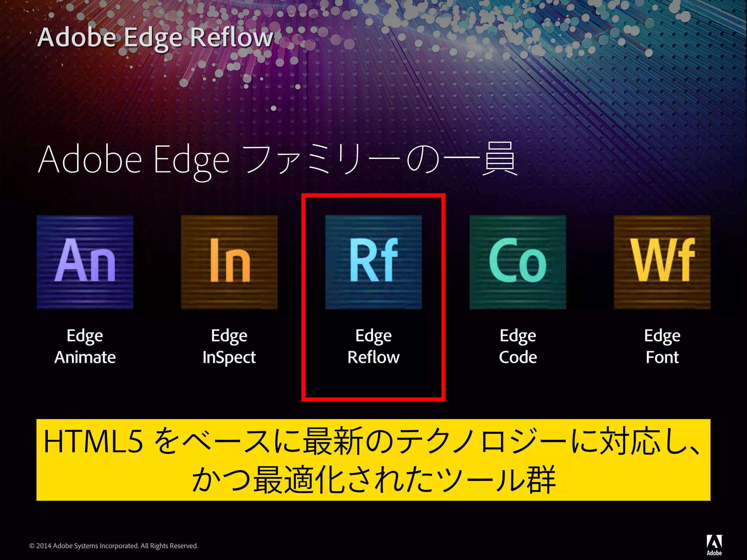Select the 'Edge Code' label
The image size is (747, 560).
(x=518, y=346)
